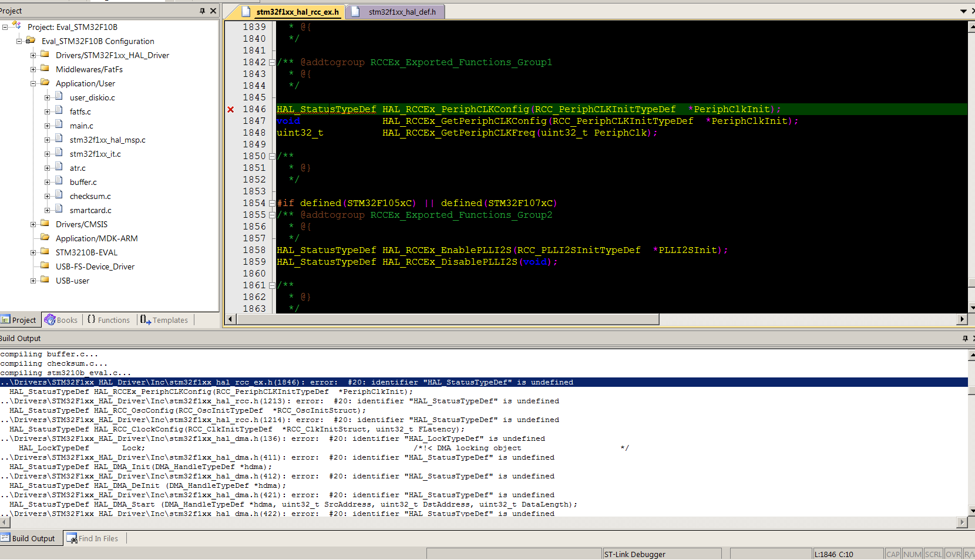Click NUM indicator in status bar

(x=912, y=554)
